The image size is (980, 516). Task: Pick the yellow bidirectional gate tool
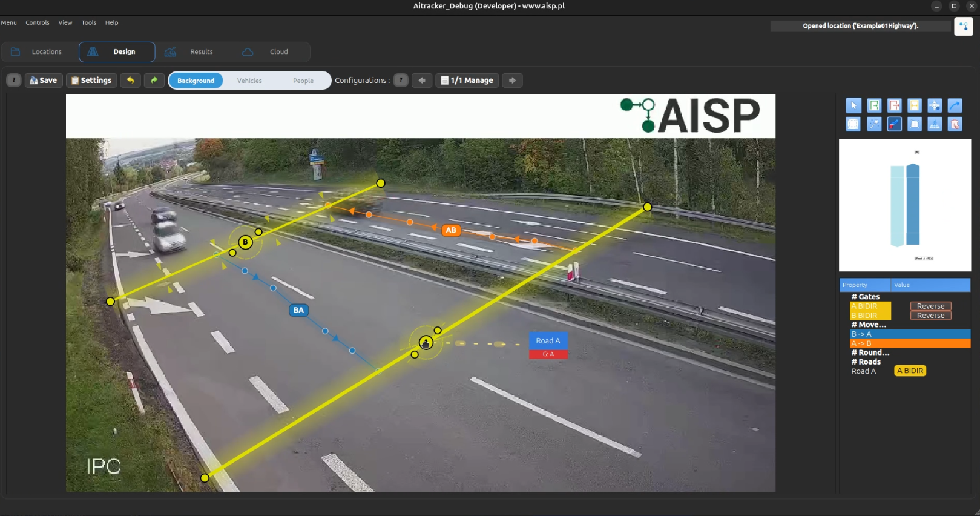pos(915,105)
